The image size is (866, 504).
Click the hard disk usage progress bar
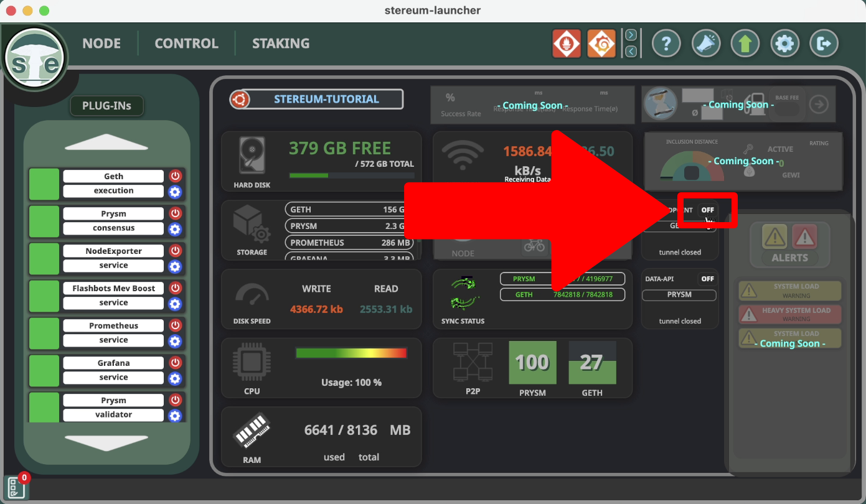pos(352,175)
